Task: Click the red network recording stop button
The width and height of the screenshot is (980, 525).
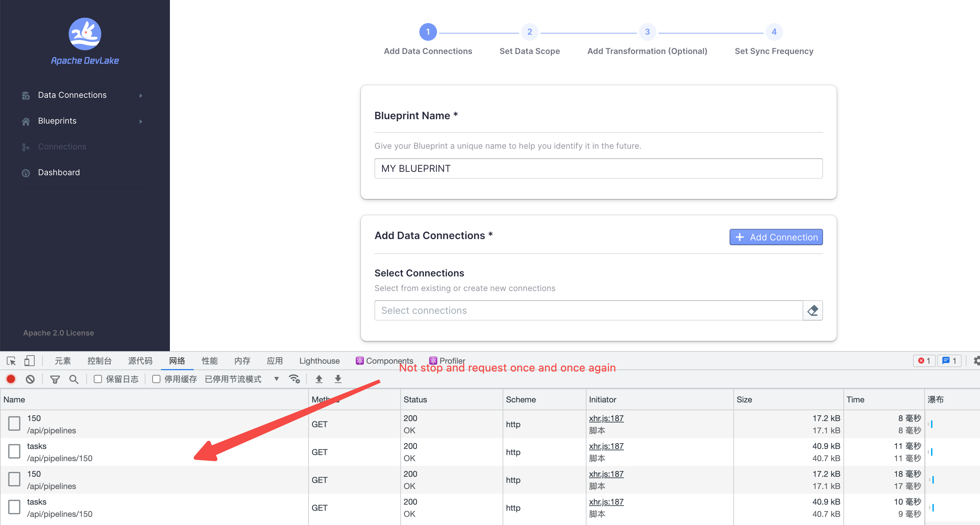Action: tap(11, 379)
